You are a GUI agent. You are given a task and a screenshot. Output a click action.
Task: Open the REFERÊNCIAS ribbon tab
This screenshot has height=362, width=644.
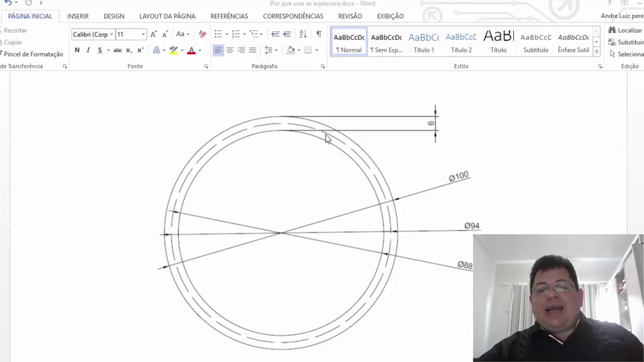[229, 16]
